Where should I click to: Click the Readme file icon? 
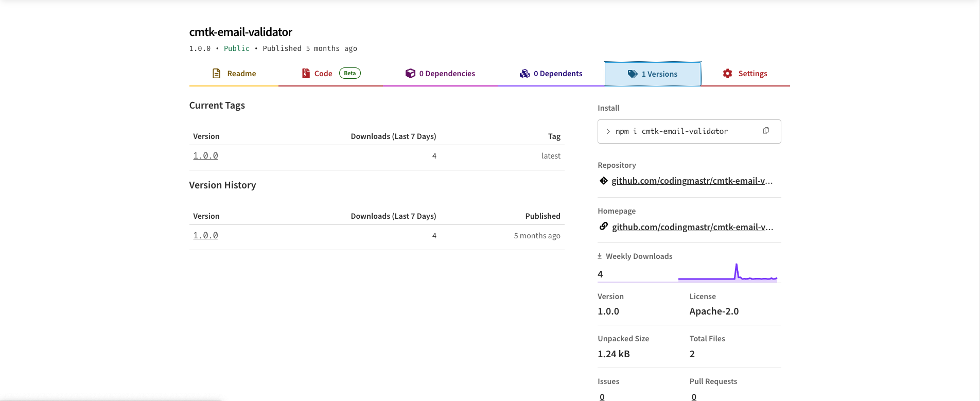(x=217, y=74)
